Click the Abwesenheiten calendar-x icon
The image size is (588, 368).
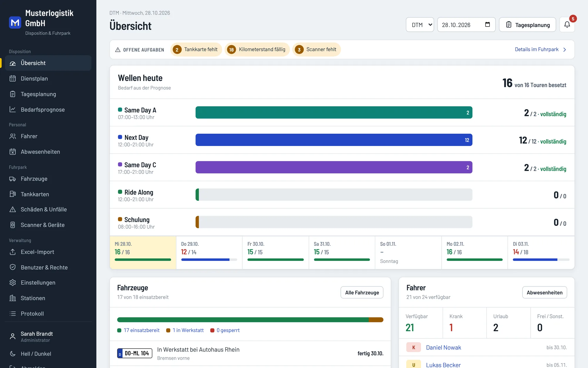13,152
